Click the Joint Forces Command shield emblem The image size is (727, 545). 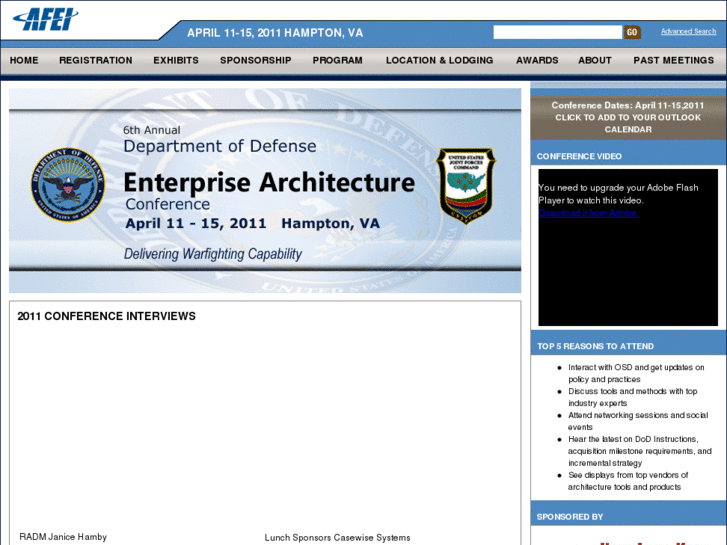coord(466,186)
